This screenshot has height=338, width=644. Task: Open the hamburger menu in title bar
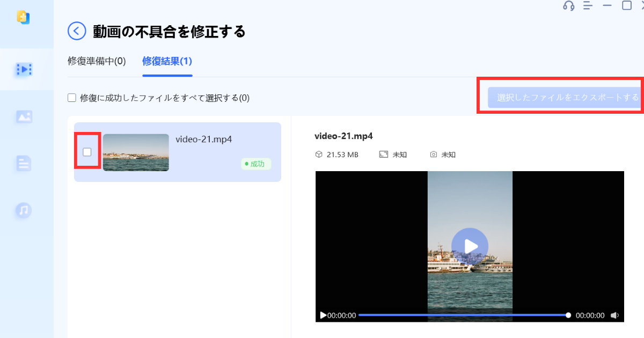click(588, 6)
